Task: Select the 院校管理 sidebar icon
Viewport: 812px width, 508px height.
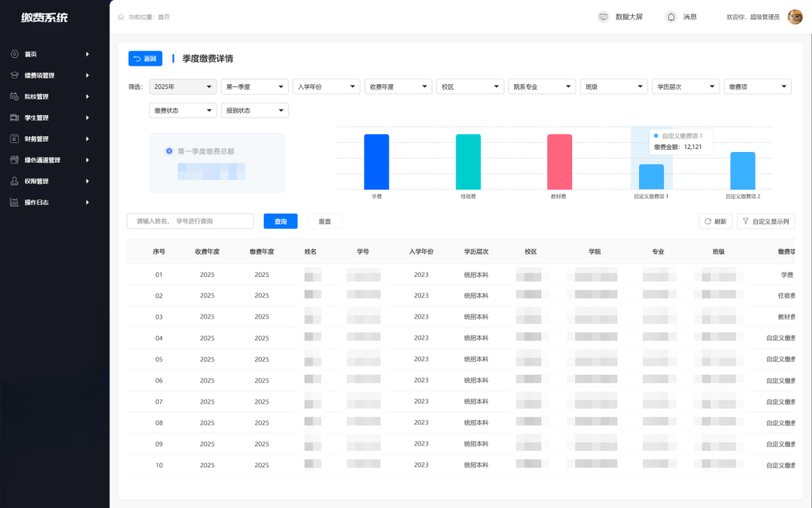Action: (x=14, y=96)
